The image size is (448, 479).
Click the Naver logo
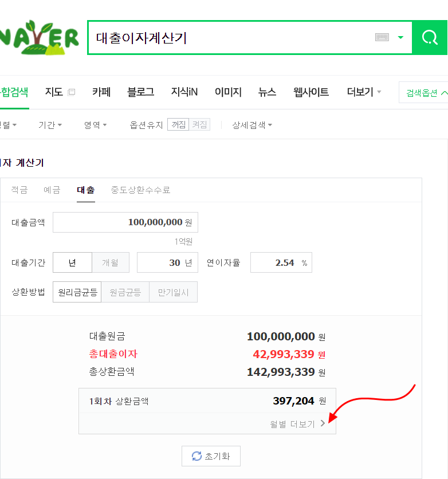(x=40, y=38)
